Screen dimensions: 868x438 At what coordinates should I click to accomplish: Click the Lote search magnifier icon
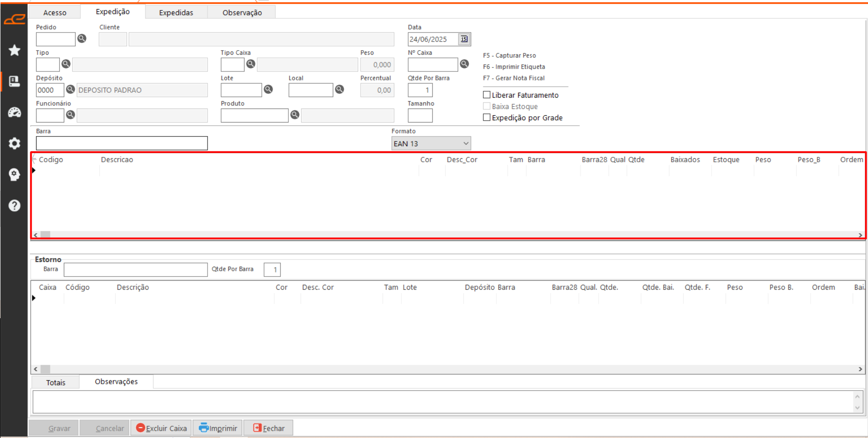click(269, 89)
